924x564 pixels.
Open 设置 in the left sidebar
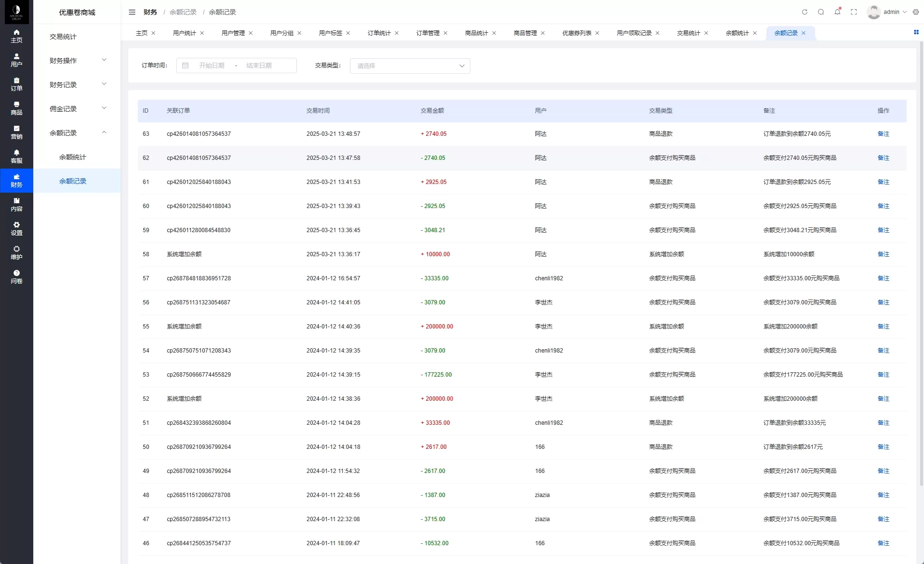[16, 229]
